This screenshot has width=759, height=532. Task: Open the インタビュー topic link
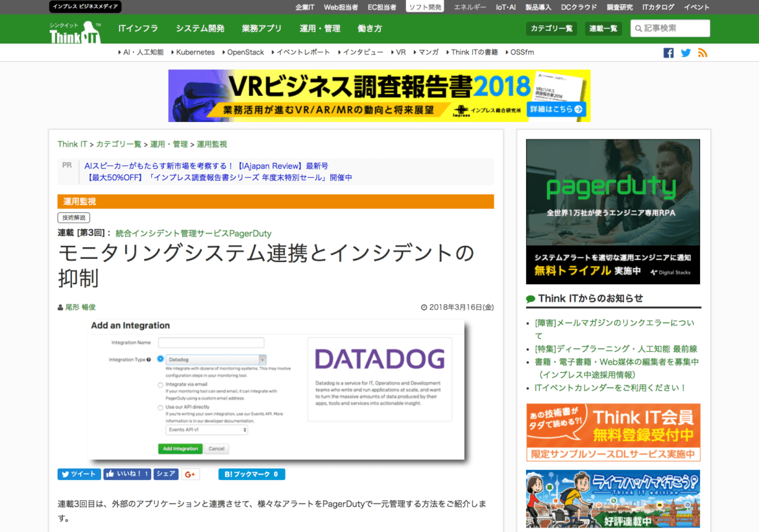pyautogui.click(x=363, y=53)
